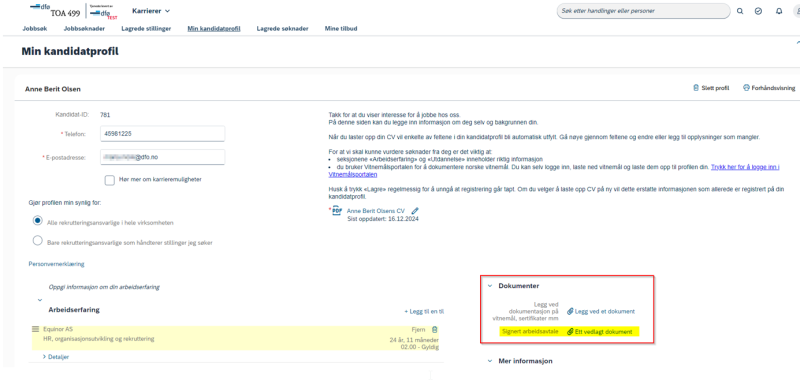Select the Min kandidatprofil tab

[x=214, y=29]
